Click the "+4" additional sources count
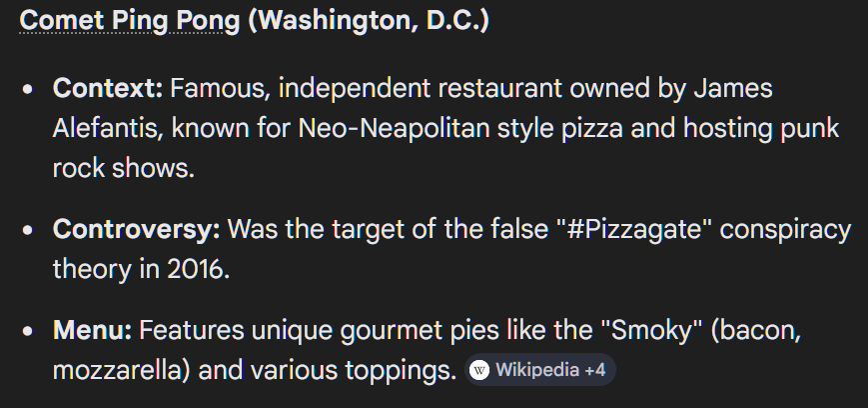 pyautogui.click(x=595, y=370)
